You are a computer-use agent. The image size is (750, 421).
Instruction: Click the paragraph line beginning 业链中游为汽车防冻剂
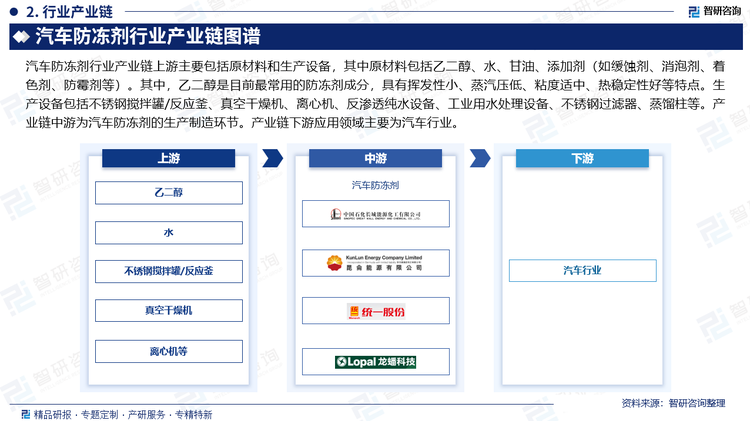[244, 123]
